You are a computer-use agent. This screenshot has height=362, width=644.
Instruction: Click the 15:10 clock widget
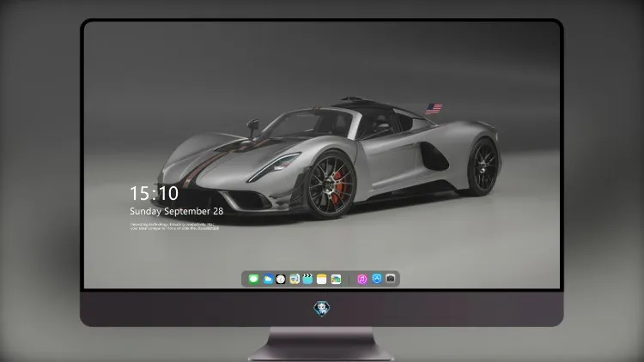[154, 193]
